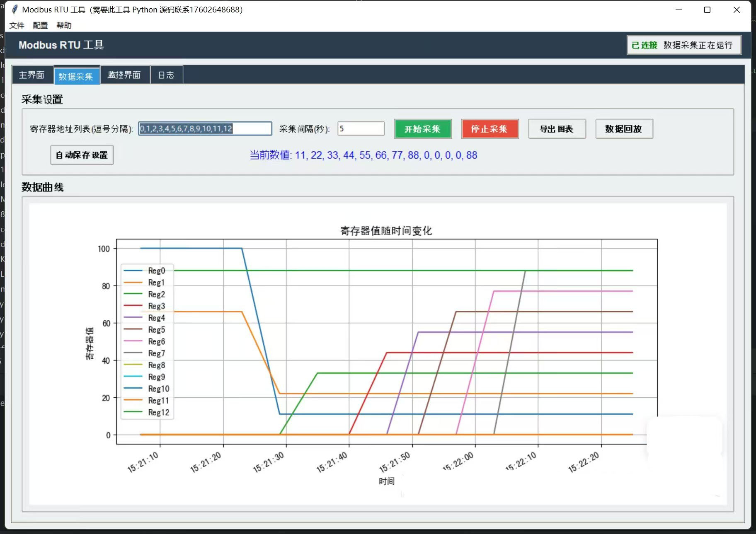Viewport: 756px width, 534px height.
Task: Open the 配置 menu
Action: (x=40, y=26)
